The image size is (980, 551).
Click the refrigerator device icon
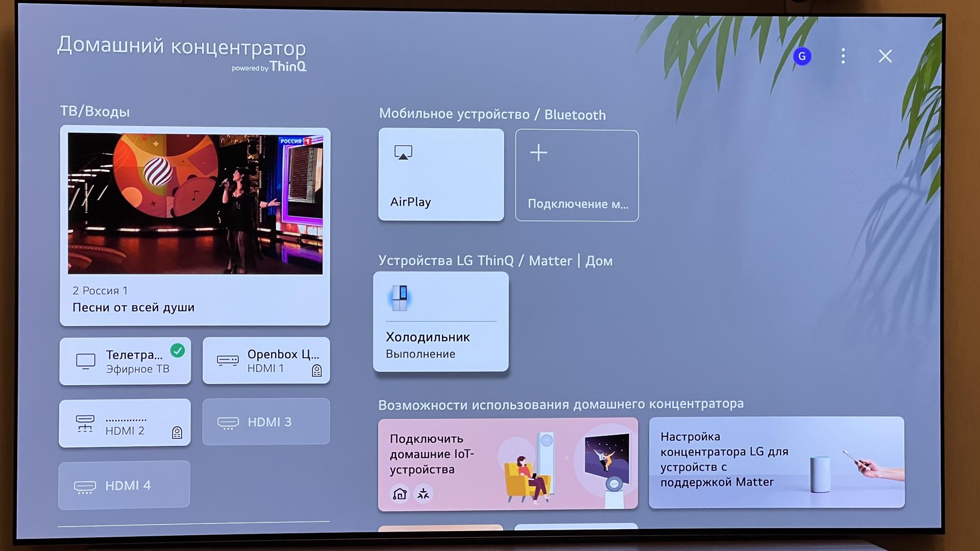(400, 298)
